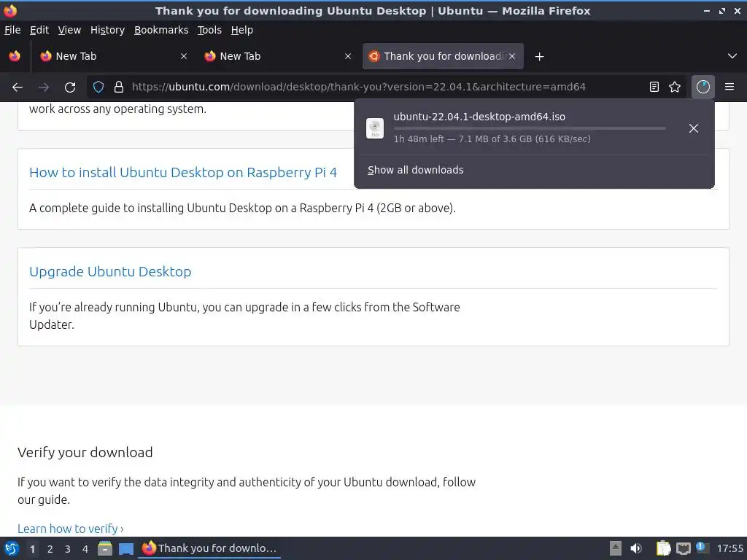Click the forward navigation arrow
Screen dimensions: 747x560
[x=43, y=87]
